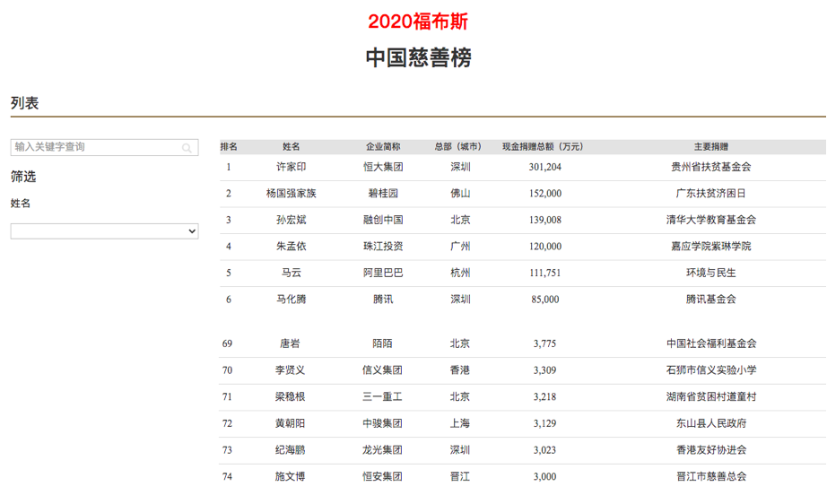827x504 pixels.
Task: Click recipient 广东扶贫济困日
Action: tap(711, 194)
